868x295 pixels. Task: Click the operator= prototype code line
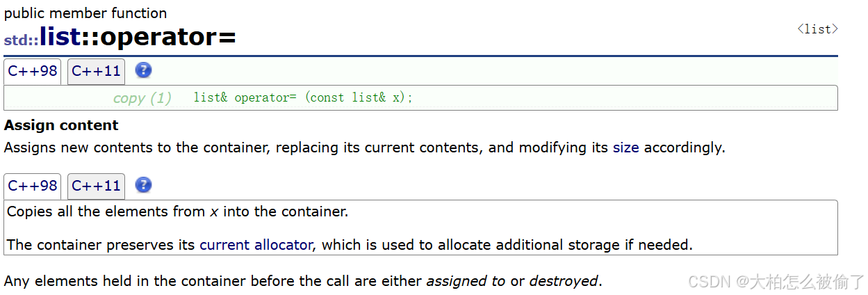point(302,97)
